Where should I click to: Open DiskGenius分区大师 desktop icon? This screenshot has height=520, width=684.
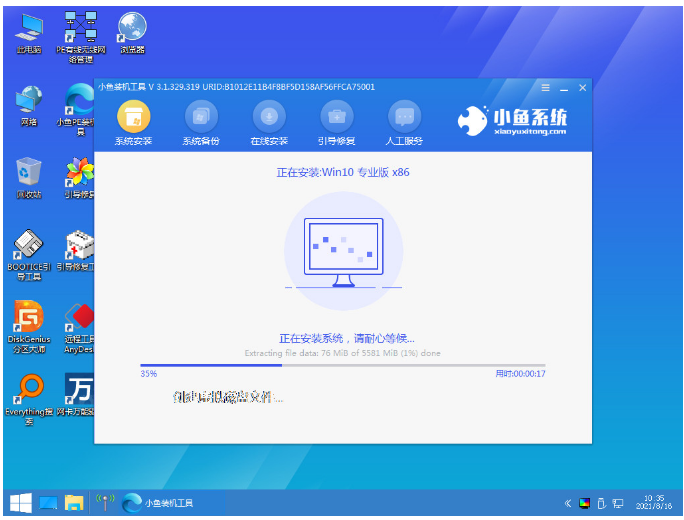[29, 327]
